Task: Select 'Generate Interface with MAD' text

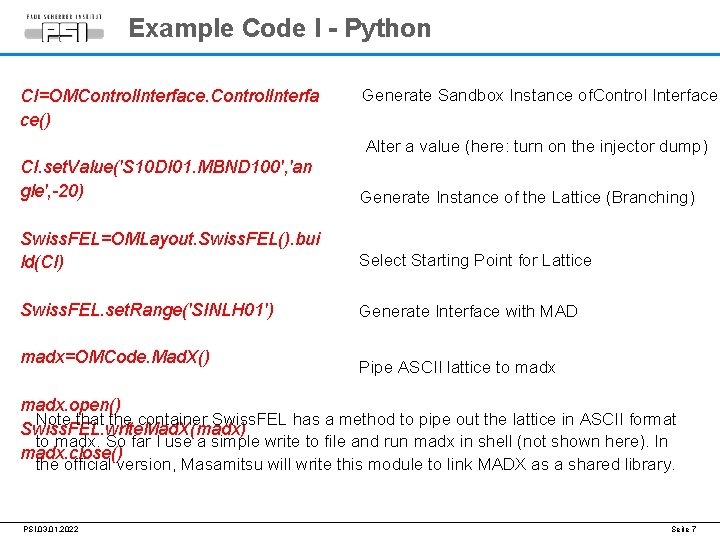Action: coord(468,311)
